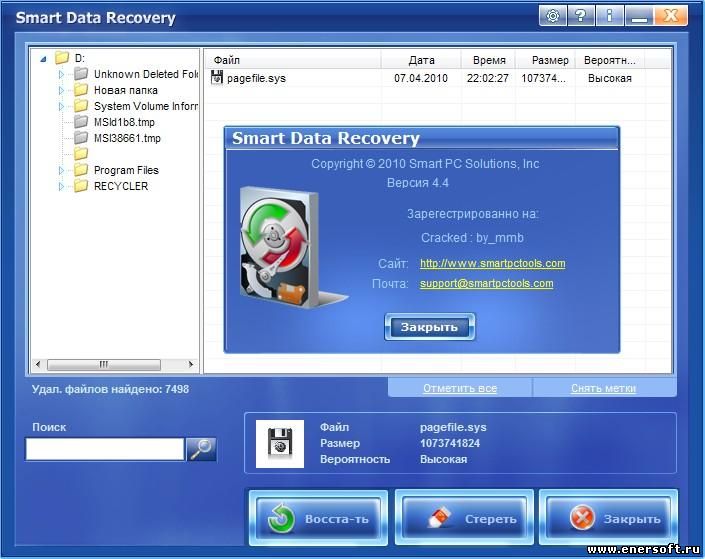705x559 pixels.
Task: Sort by the Размер column header
Action: pyautogui.click(x=546, y=60)
